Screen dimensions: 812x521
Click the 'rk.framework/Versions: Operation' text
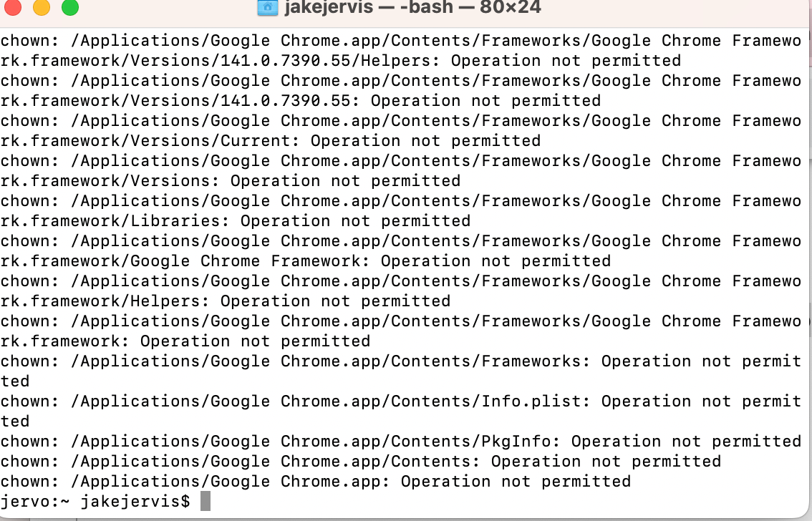[160, 181]
